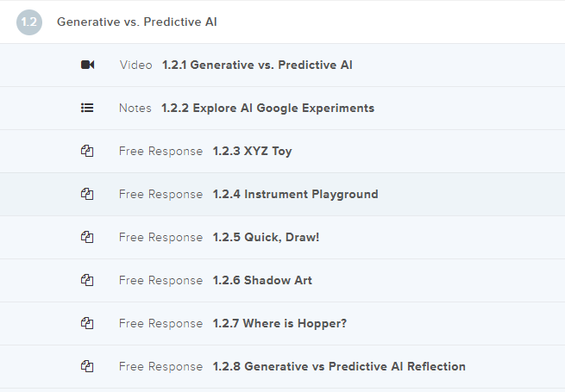
Task: Click the video camera icon for lesson 1.2.1
Action: pos(87,65)
